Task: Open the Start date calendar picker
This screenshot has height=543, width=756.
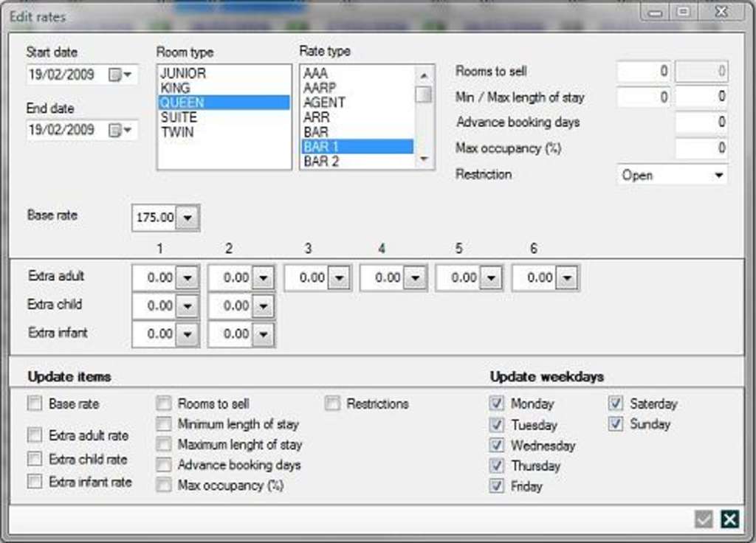Action: (120, 75)
